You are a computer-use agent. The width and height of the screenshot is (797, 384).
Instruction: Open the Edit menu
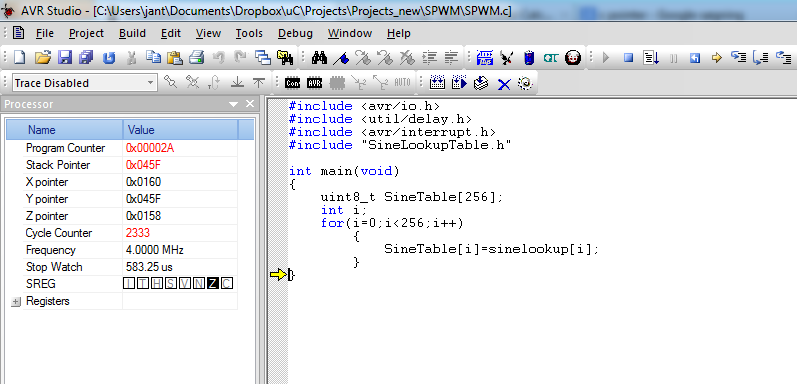coord(171,33)
